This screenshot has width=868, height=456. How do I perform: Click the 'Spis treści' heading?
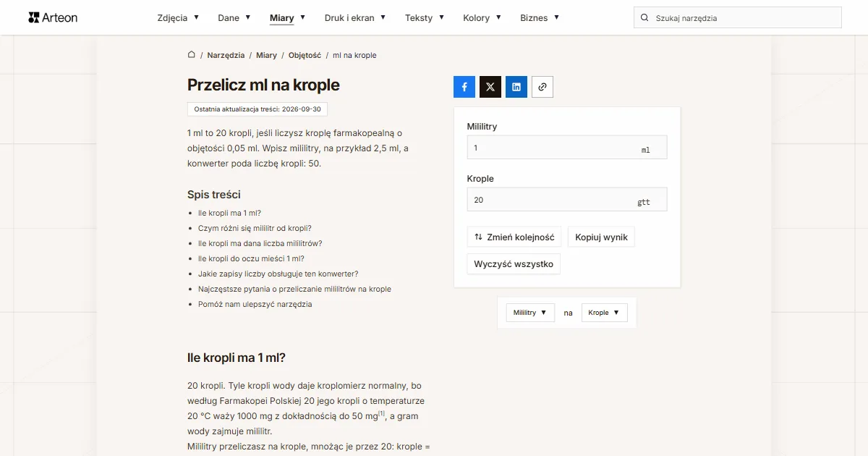(214, 194)
